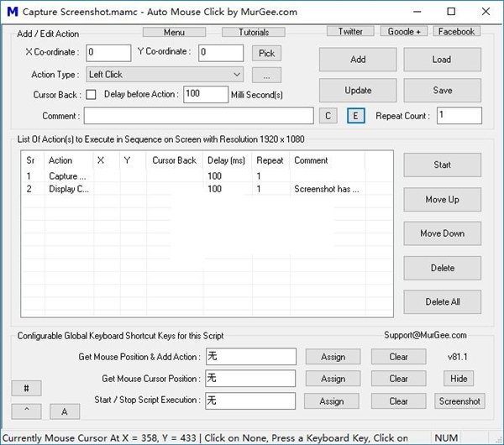The height and width of the screenshot is (445, 504).
Task: Close the Auto Mouse Click window
Action: click(x=486, y=12)
